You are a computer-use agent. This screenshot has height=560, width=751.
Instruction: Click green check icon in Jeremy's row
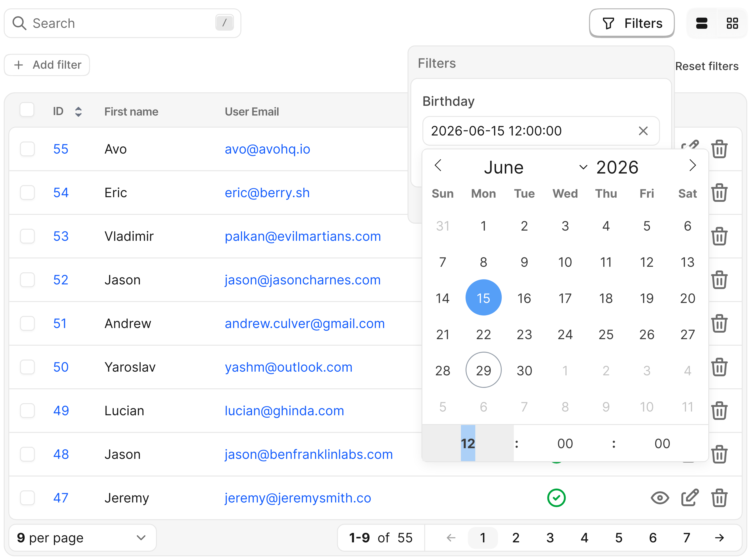pos(556,498)
